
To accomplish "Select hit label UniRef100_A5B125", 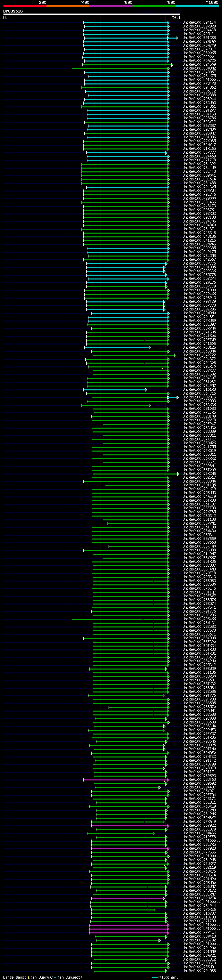I will coord(199,347).
